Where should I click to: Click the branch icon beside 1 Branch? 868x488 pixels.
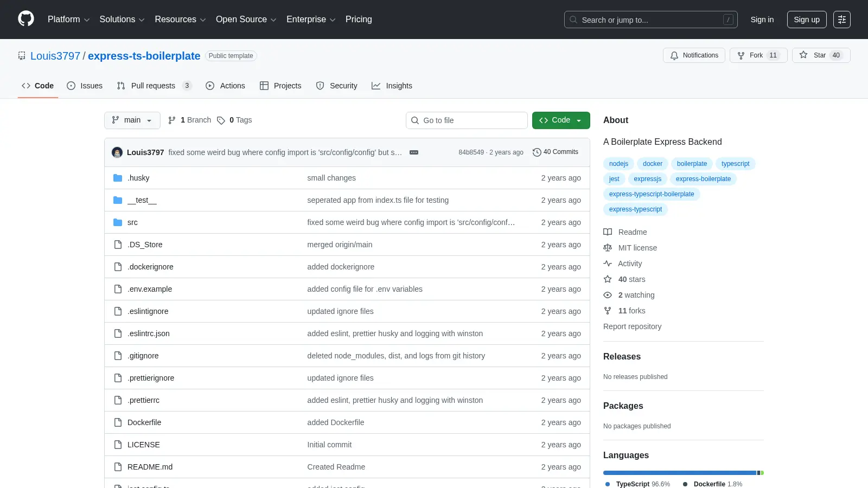point(172,120)
